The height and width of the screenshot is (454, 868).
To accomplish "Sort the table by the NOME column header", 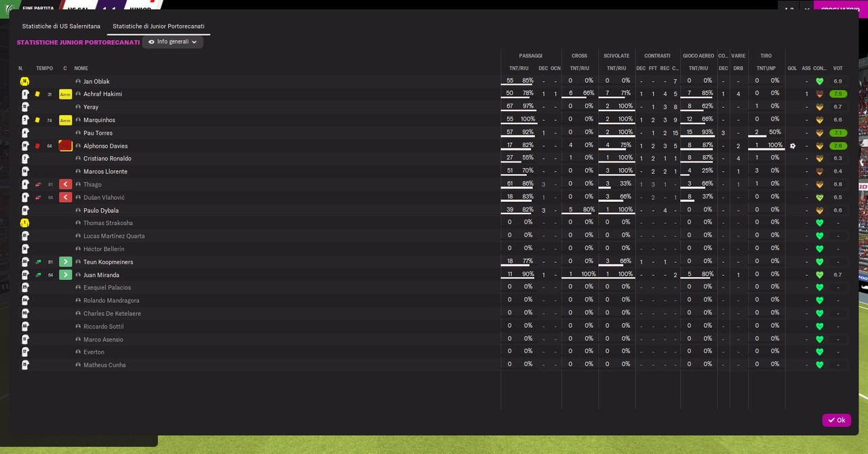I will pyautogui.click(x=81, y=68).
